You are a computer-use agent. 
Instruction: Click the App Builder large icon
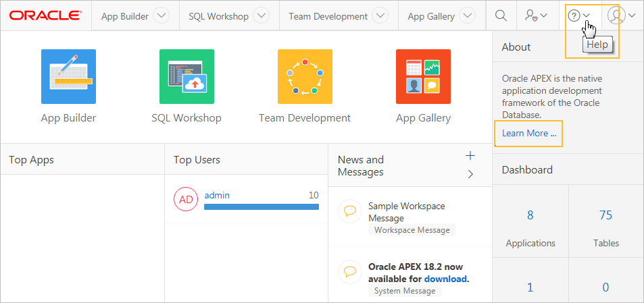(x=68, y=76)
